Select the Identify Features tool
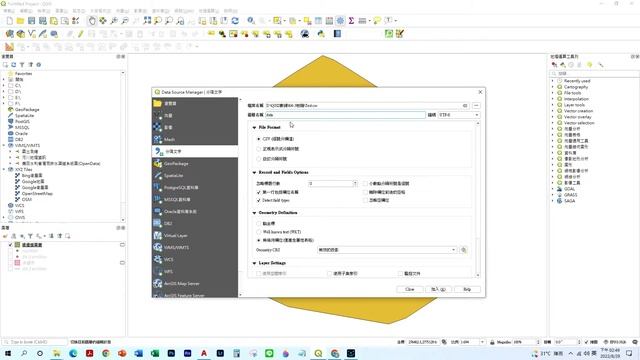 point(251,20)
